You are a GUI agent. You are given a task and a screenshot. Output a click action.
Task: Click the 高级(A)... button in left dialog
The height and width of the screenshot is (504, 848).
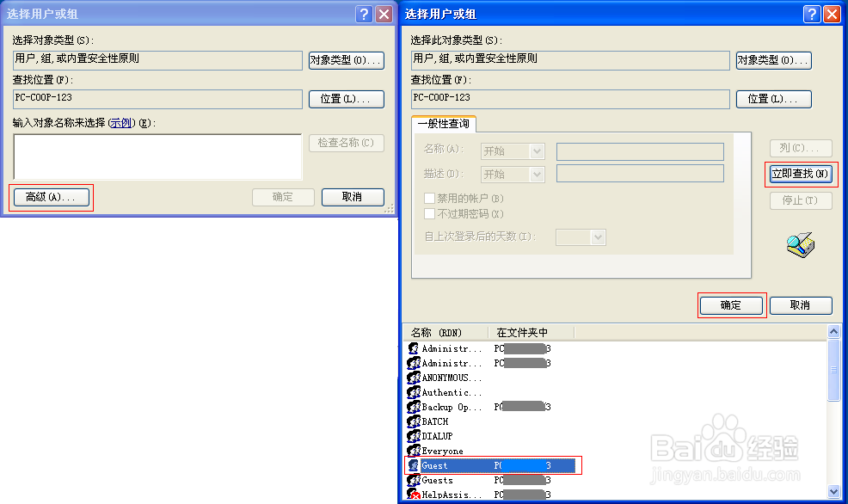coord(52,197)
